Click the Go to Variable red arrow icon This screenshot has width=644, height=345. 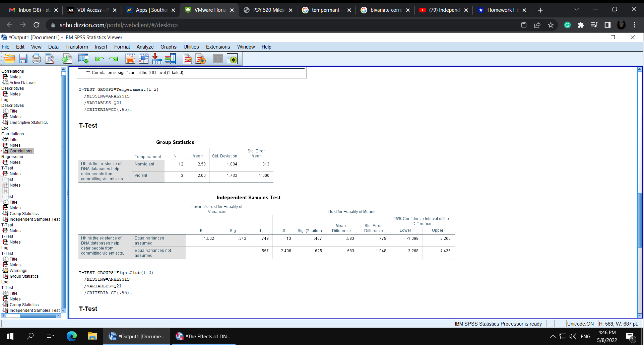(157, 59)
